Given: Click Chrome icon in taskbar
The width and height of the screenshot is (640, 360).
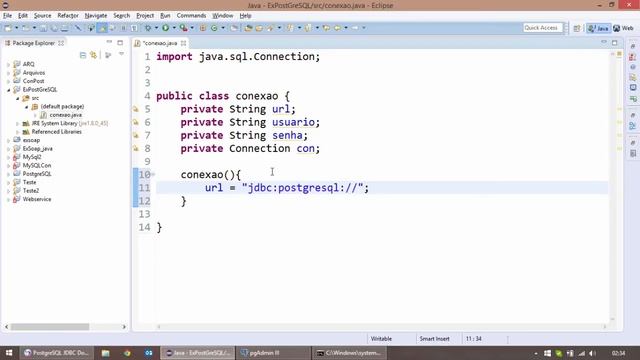Looking at the screenshot, I should click(127, 353).
